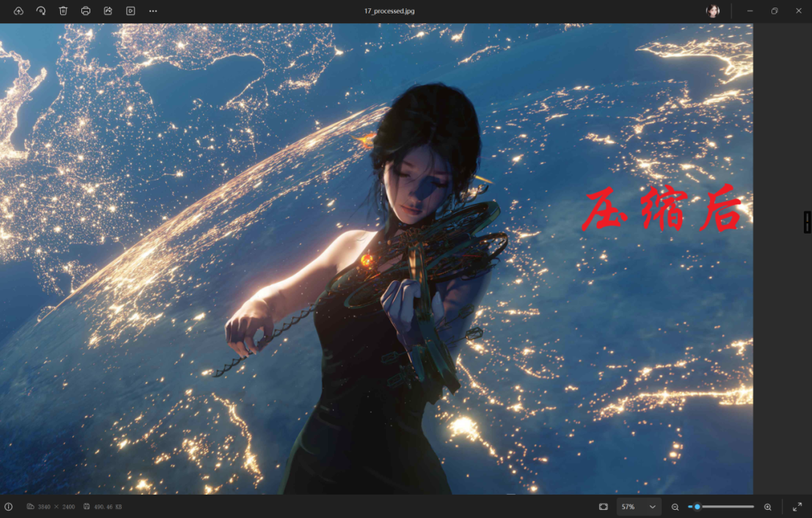Zoom in with the plus magnifier

[x=768, y=507]
